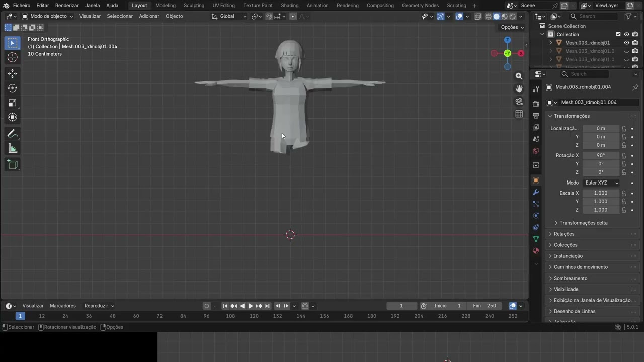The image size is (644, 362).
Task: Select the Select Box tool
Action: tap(13, 43)
